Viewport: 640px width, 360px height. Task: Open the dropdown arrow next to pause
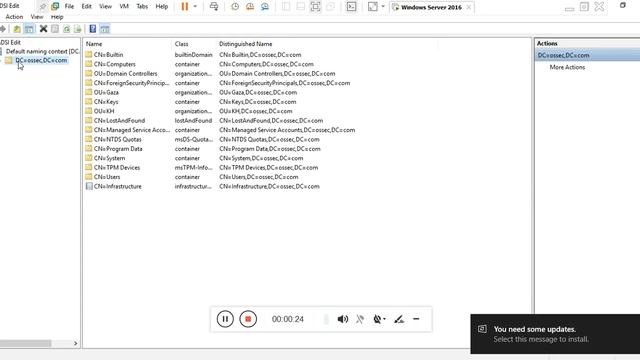click(195, 7)
